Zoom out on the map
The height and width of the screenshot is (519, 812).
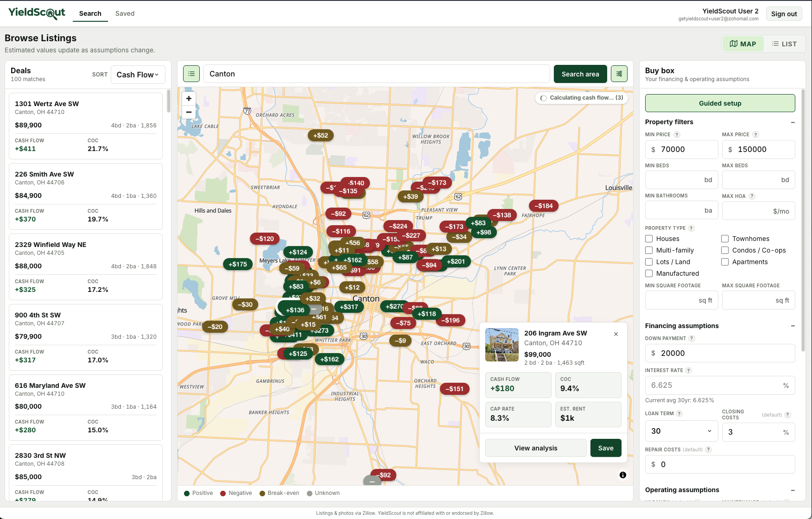pyautogui.click(x=189, y=112)
